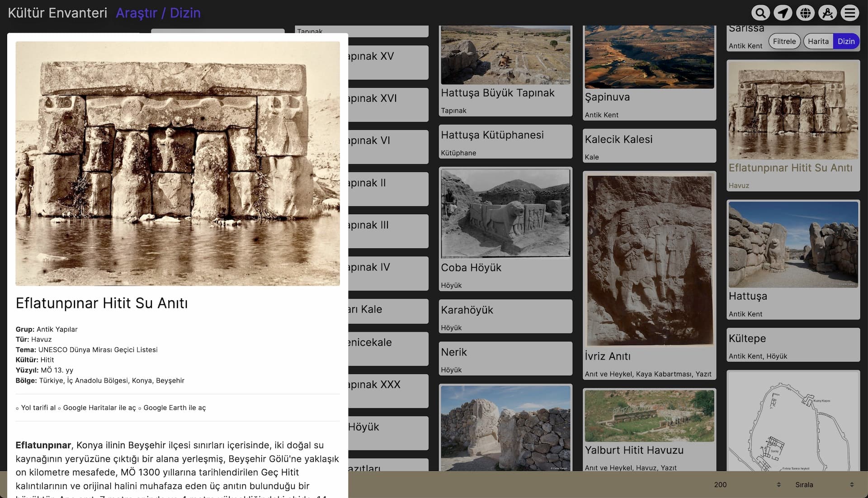Click 'Grup: Antik Yapılar' detail line
The width and height of the screenshot is (868, 498).
(47, 329)
